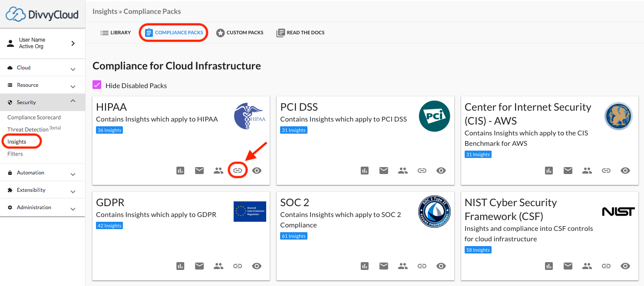Click NIST CSF 58 Insights badge
The width and height of the screenshot is (644, 286).
pyautogui.click(x=478, y=250)
